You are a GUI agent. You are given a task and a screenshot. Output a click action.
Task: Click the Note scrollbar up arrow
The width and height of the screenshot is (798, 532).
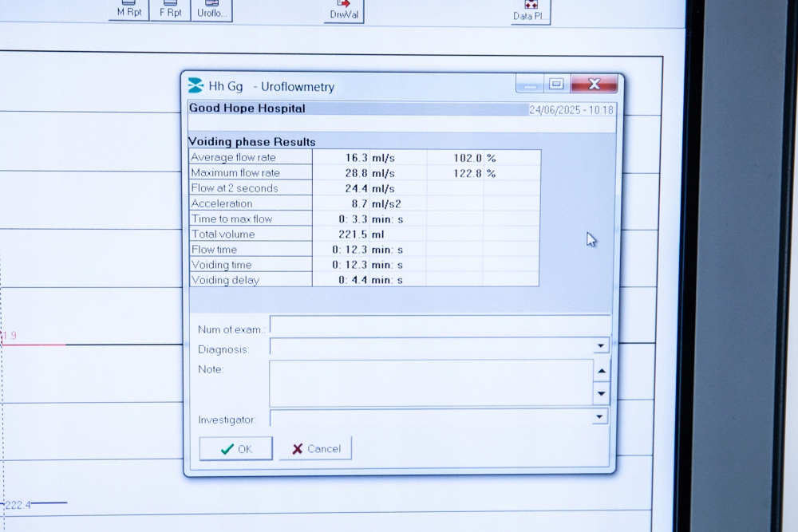tap(602, 371)
